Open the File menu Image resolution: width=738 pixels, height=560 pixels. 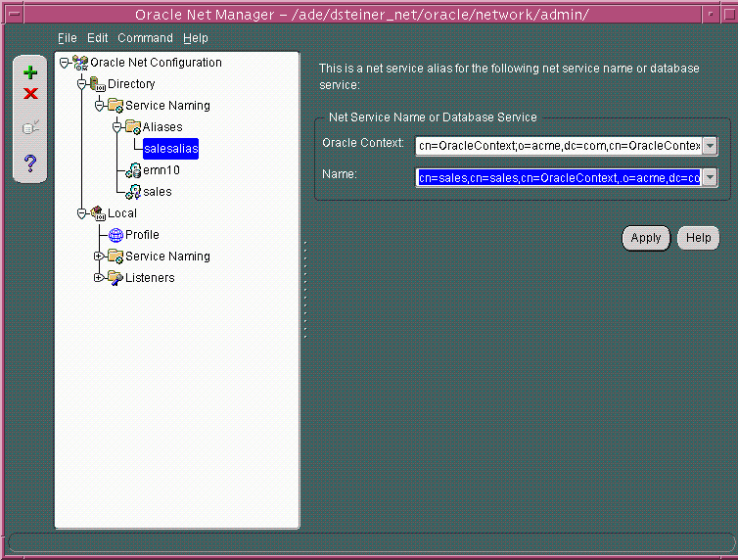coord(67,38)
